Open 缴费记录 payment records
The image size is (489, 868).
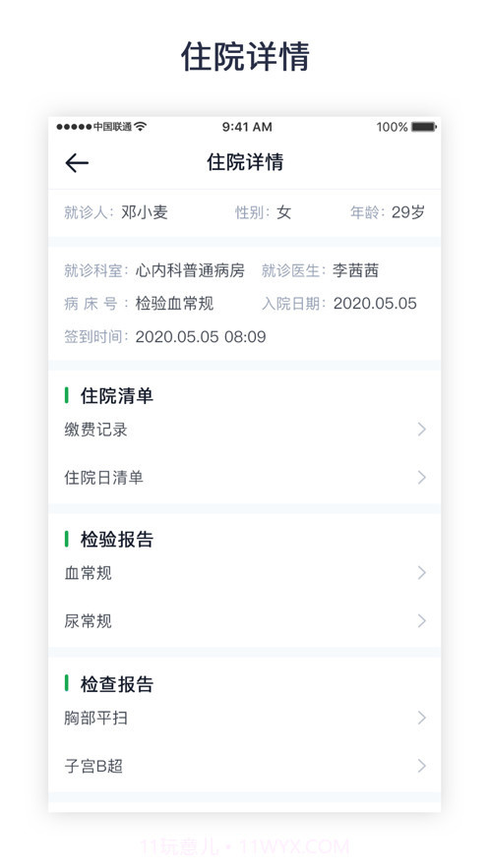[244, 429]
